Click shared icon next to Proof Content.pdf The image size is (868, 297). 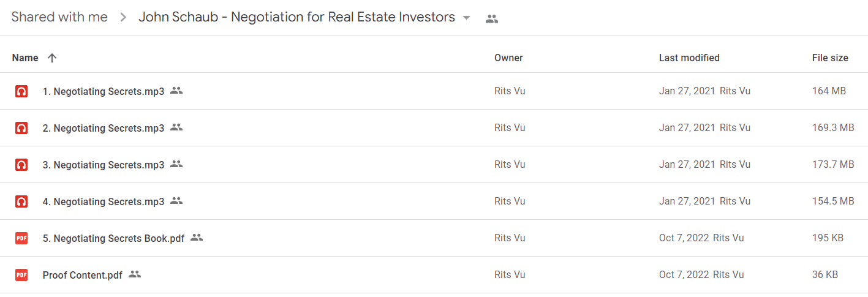coord(135,274)
